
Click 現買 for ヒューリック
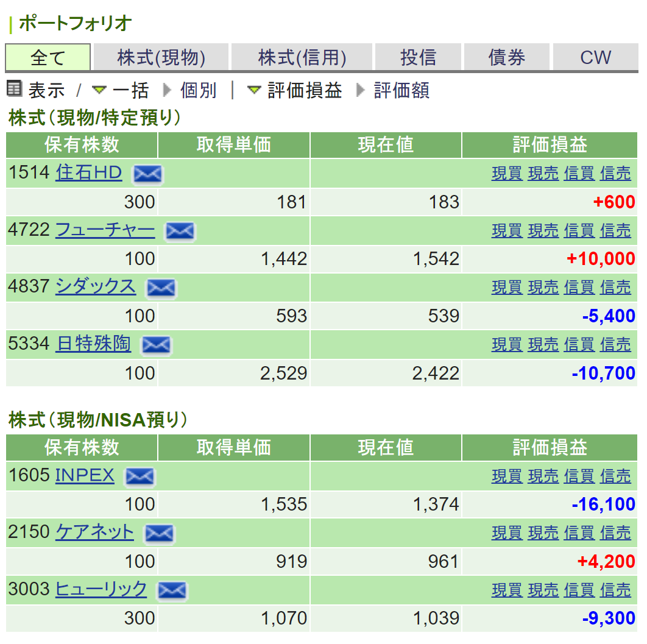tap(507, 590)
